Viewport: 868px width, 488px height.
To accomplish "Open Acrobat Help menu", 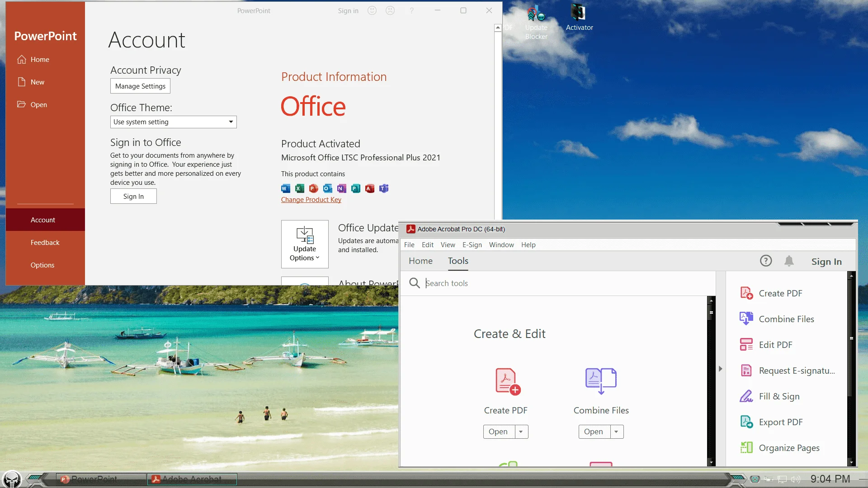I will point(528,245).
